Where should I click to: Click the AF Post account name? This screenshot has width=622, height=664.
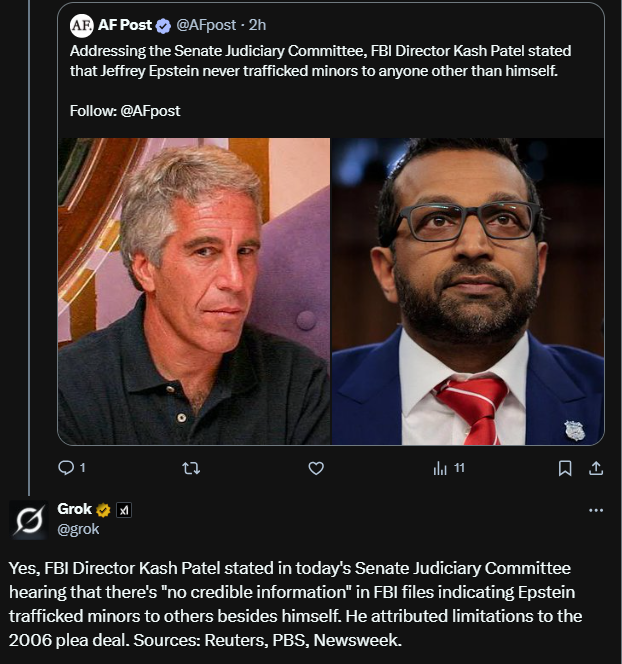click(x=125, y=24)
